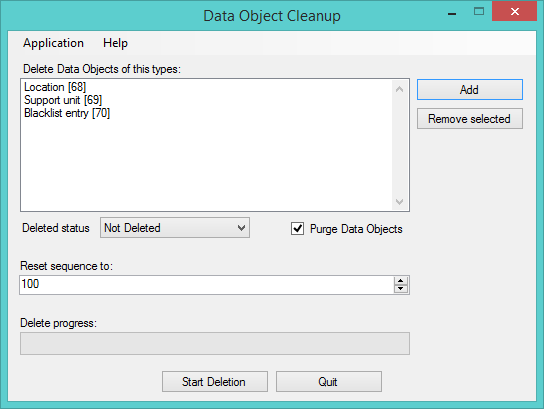Click the Quit button
Viewport: 544px width, 409px height.
tap(329, 382)
